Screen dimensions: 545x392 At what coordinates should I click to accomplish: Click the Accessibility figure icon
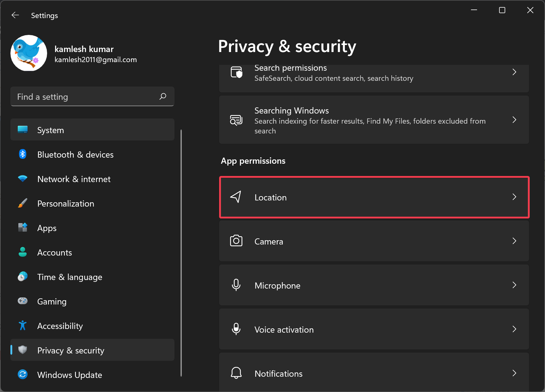coord(23,325)
